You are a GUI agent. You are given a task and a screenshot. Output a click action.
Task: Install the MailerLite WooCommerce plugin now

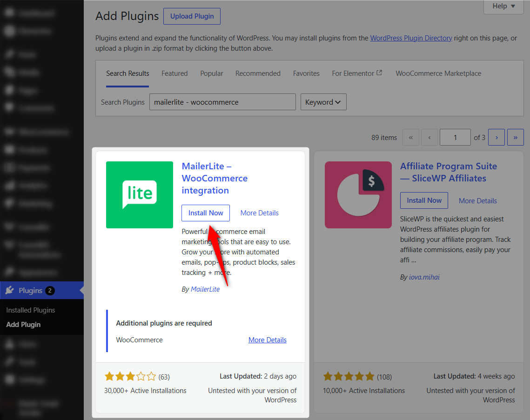coord(206,213)
